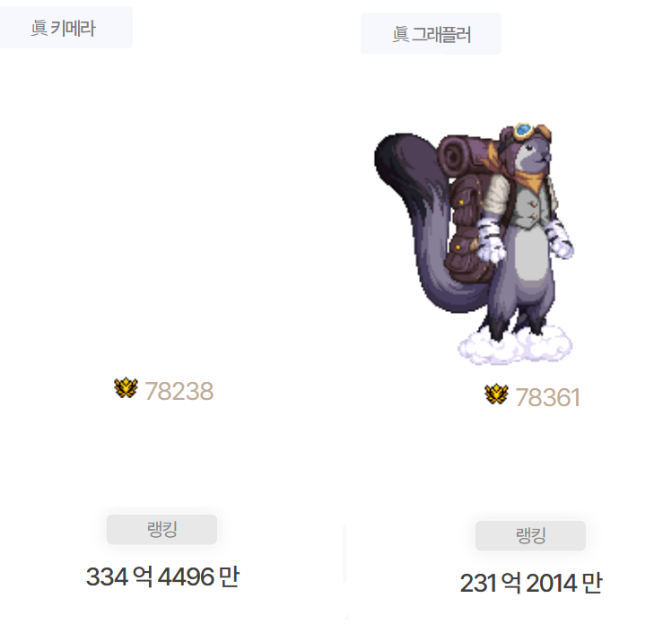Click the 334 억 4496 만 damage value
672x624 pixels.
pos(162,576)
